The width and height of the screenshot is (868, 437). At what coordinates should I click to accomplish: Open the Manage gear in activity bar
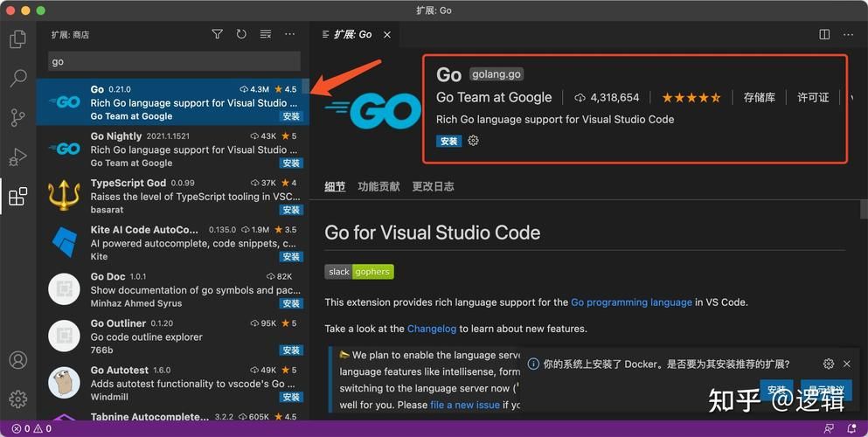(17, 399)
